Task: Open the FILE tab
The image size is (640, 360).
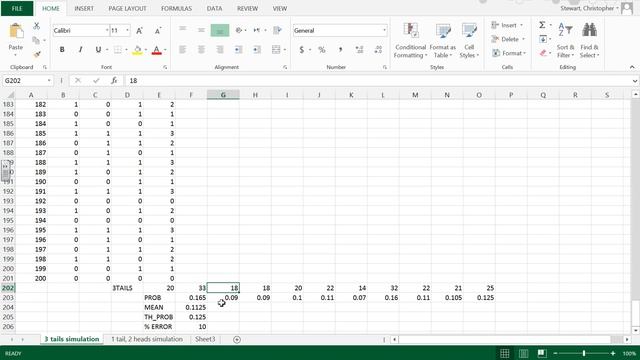Action: [x=17, y=8]
